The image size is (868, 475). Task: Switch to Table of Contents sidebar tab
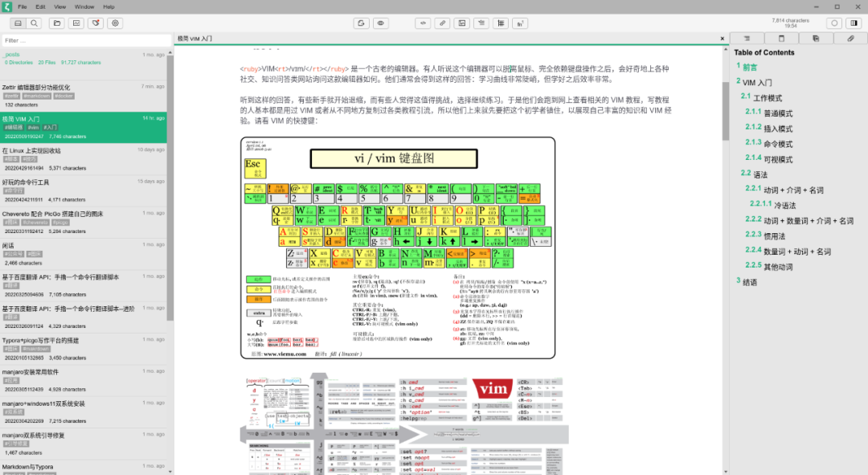tap(747, 39)
